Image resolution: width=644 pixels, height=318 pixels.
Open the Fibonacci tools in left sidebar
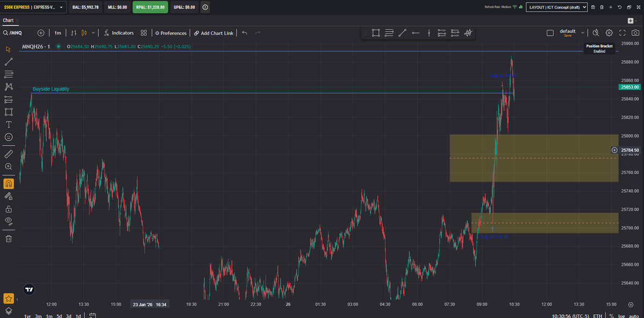pyautogui.click(x=8, y=74)
